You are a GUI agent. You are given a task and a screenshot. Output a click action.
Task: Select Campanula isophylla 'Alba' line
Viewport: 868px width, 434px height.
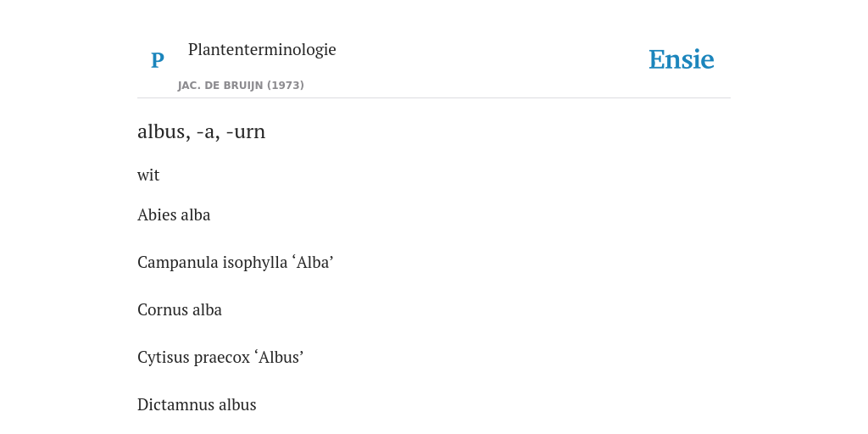236,263
